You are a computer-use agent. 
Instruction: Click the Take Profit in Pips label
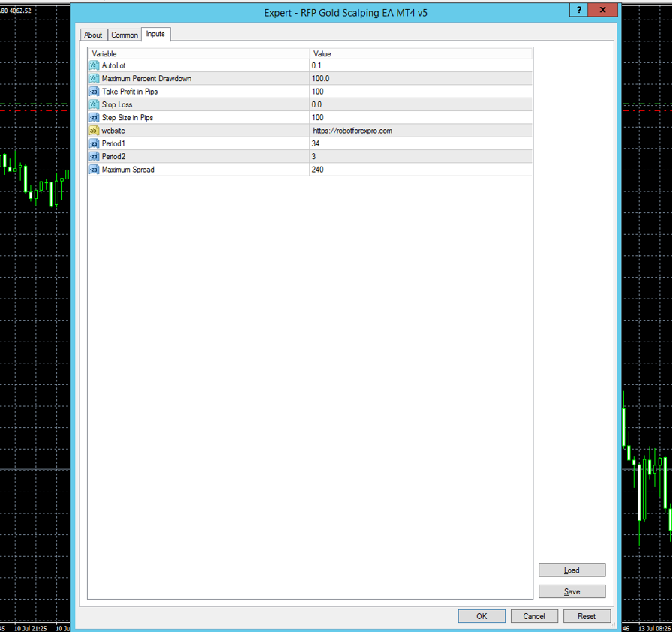[130, 92]
